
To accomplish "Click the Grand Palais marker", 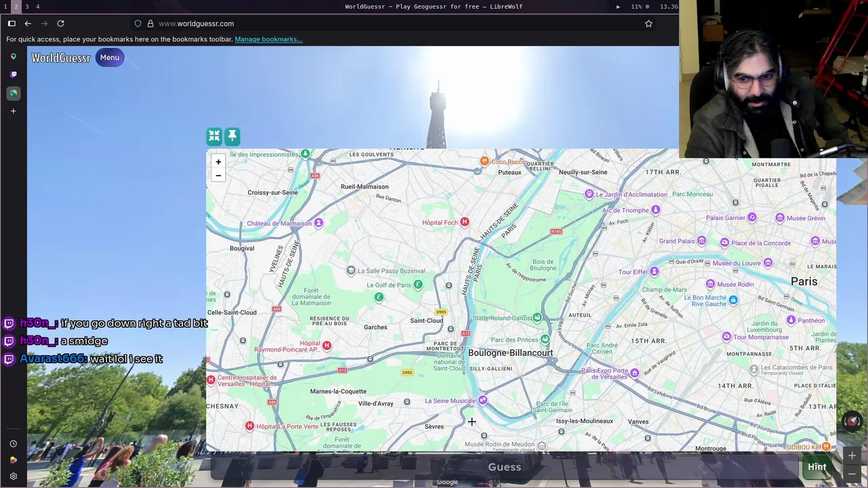I will coord(702,241).
